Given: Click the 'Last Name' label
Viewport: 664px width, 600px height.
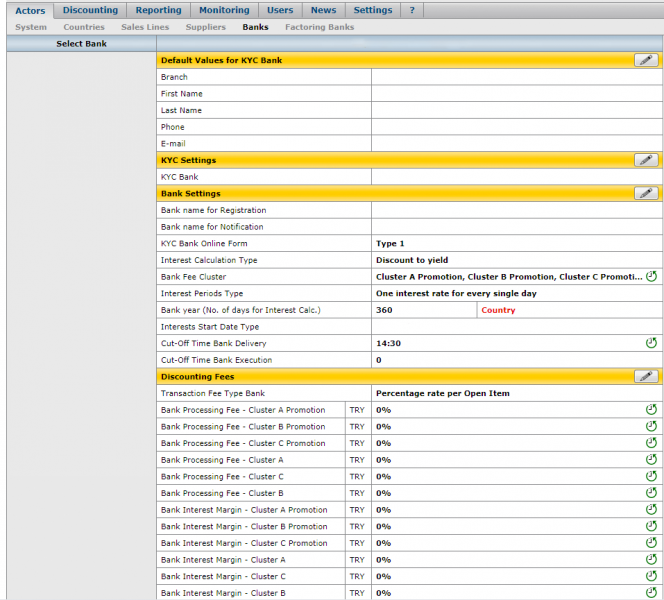Looking at the screenshot, I should [x=181, y=111].
